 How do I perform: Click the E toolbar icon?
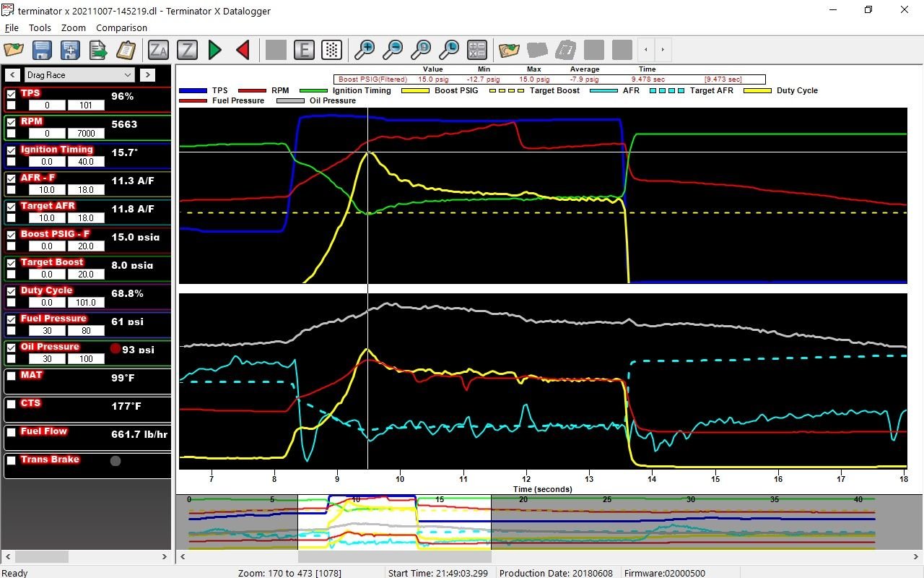point(304,49)
